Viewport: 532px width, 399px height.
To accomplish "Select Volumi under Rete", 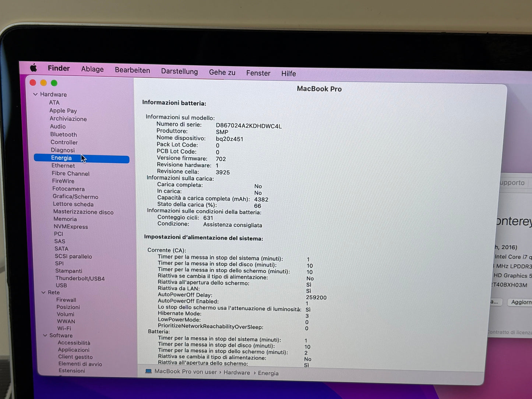I will (x=66, y=314).
